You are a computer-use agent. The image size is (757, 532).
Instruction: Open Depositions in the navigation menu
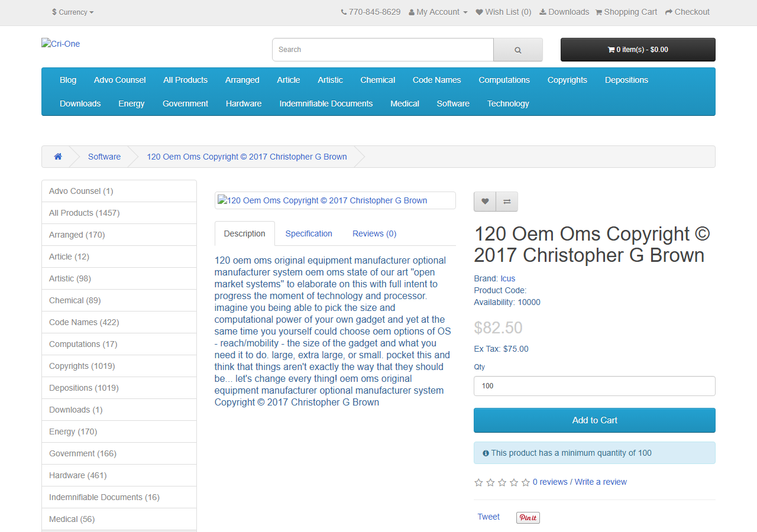click(626, 80)
